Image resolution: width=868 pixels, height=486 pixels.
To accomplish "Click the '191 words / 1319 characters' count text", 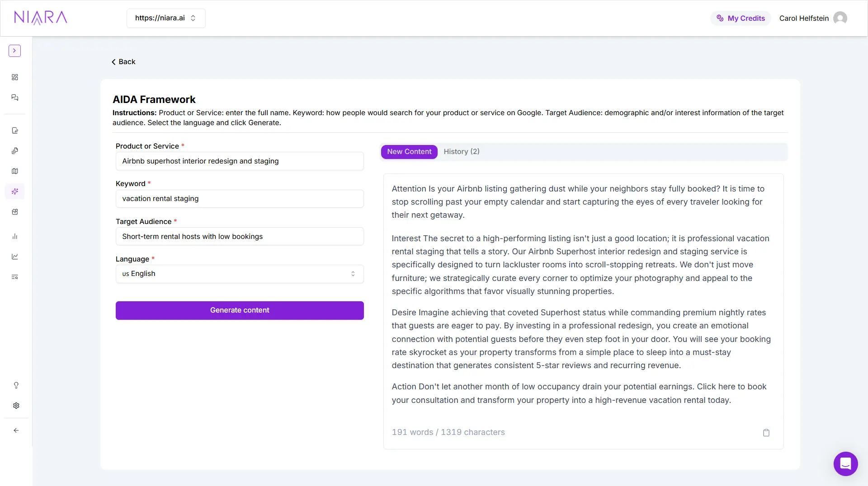I will tap(448, 432).
